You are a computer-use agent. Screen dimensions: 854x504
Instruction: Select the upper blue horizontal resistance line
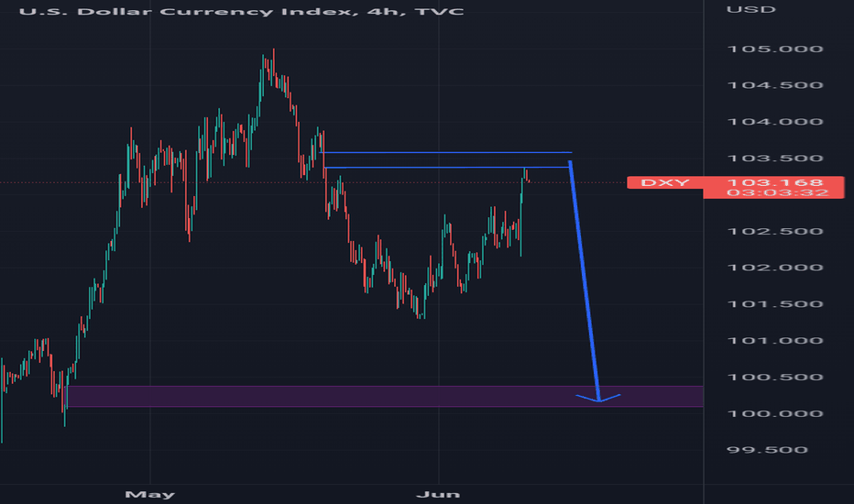click(446, 152)
